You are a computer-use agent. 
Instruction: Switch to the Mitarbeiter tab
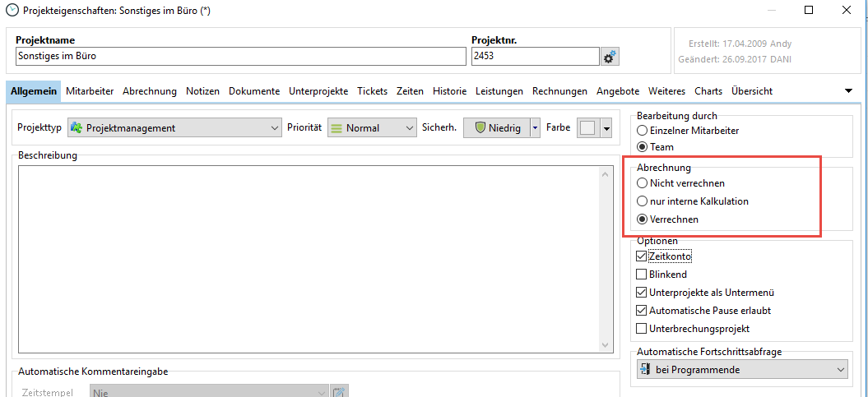[x=90, y=91]
